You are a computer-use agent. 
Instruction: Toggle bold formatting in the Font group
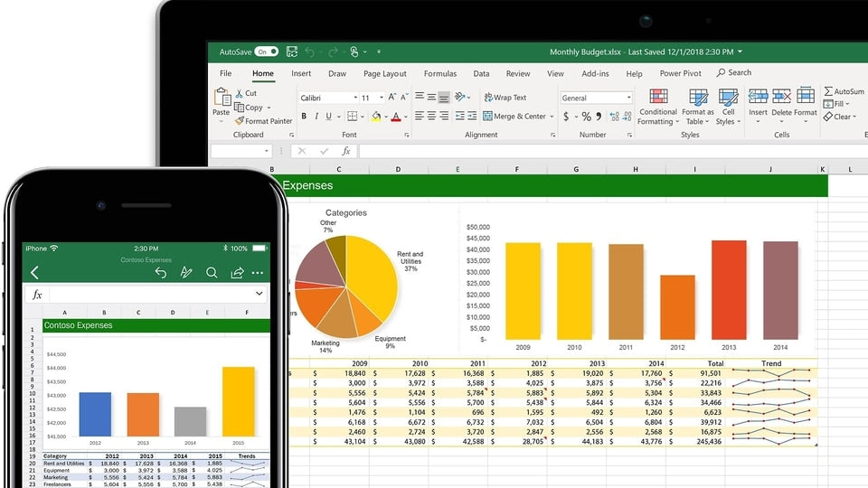(x=304, y=117)
